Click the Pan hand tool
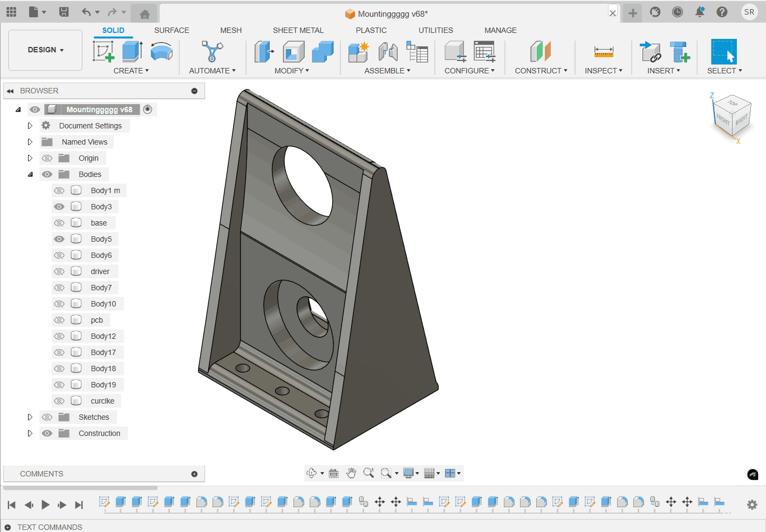This screenshot has height=532, width=766. click(x=351, y=473)
